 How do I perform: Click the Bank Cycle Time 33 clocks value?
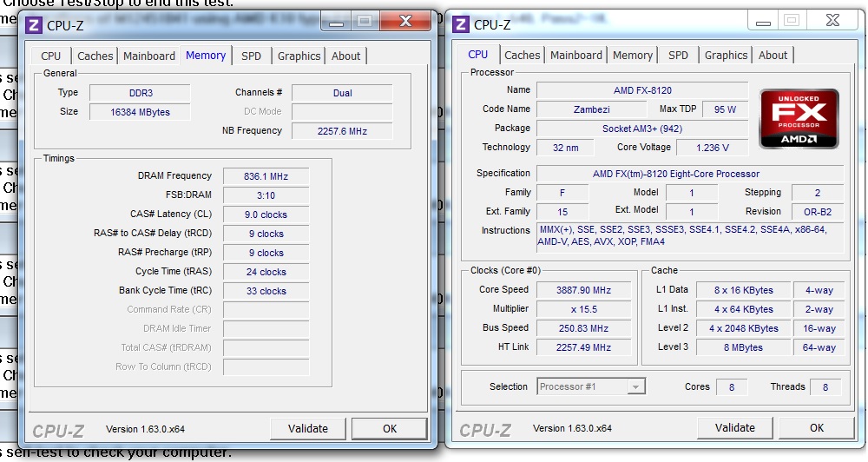pos(266,291)
